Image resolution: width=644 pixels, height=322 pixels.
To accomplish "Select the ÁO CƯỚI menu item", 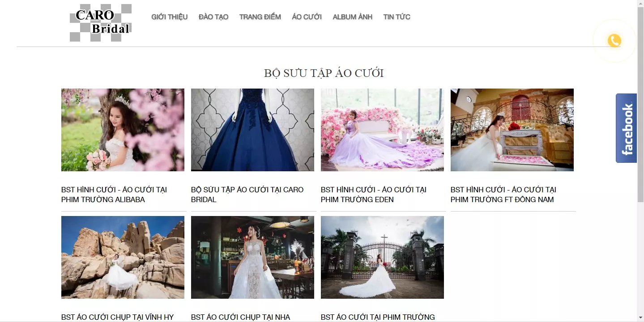I will pyautogui.click(x=307, y=17).
